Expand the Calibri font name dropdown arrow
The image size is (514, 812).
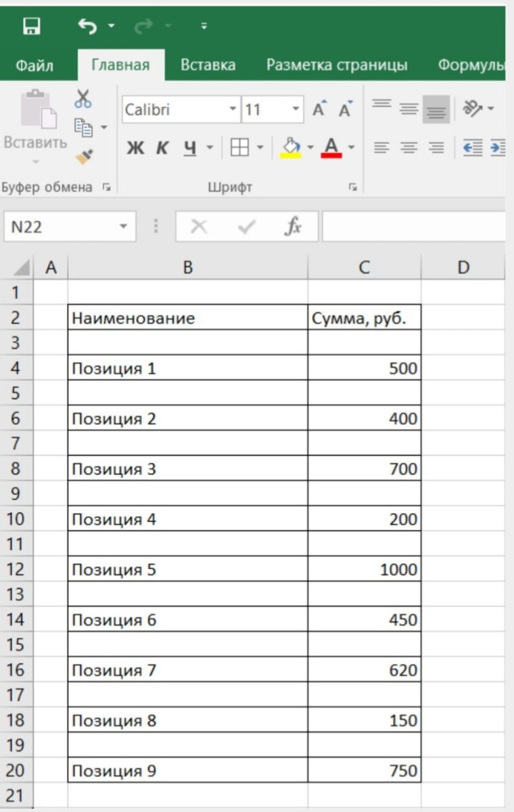coord(233,110)
